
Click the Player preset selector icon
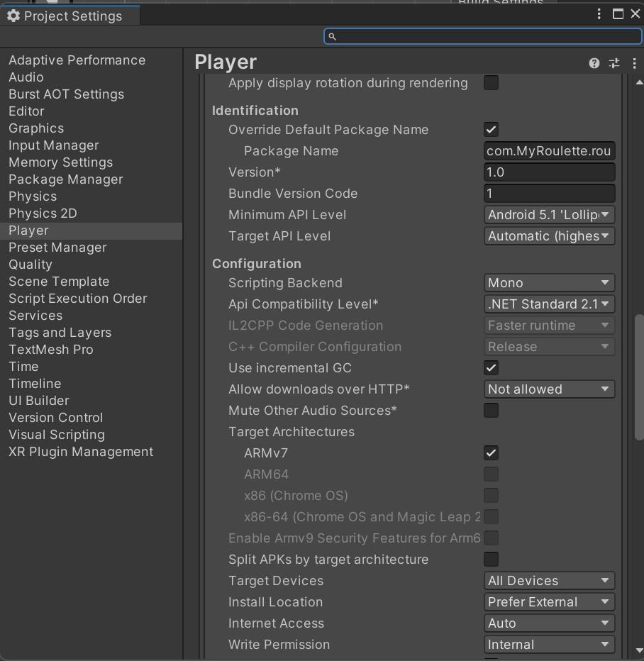click(614, 63)
